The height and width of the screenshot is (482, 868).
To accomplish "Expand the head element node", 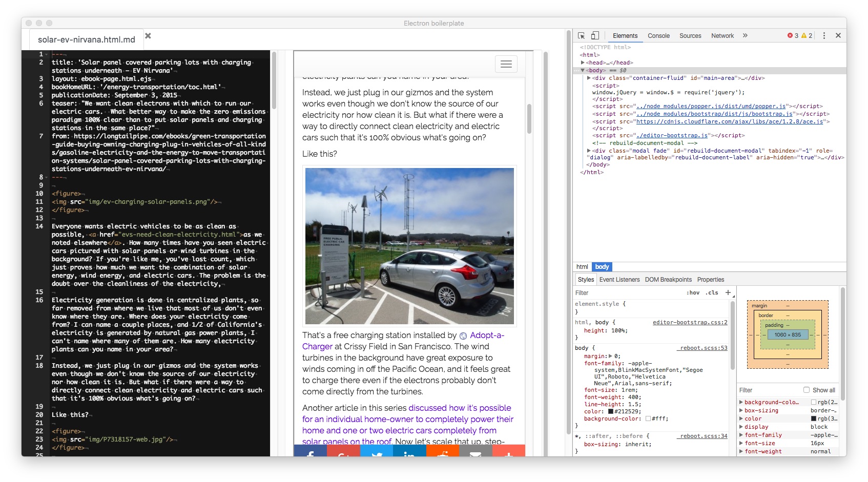I will pyautogui.click(x=583, y=62).
